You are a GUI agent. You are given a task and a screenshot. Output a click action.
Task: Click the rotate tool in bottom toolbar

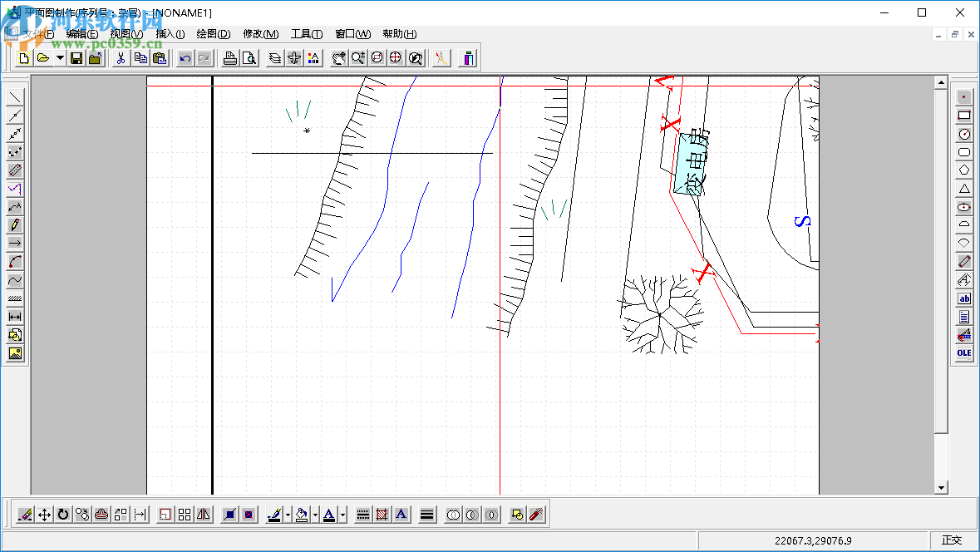[63, 515]
